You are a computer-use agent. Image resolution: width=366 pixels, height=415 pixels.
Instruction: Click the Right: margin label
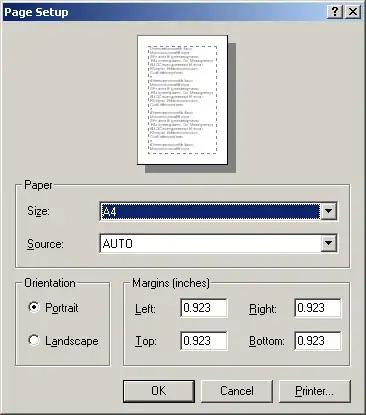[263, 309]
